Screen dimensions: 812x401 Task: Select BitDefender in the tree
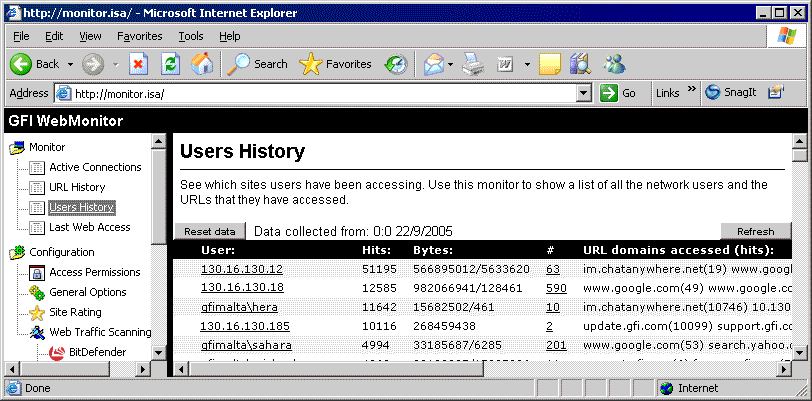(x=97, y=352)
